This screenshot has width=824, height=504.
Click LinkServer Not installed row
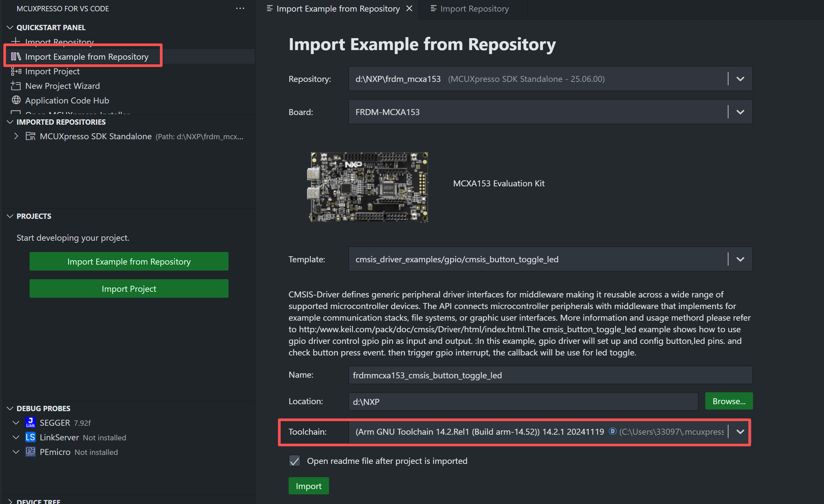pos(129,437)
